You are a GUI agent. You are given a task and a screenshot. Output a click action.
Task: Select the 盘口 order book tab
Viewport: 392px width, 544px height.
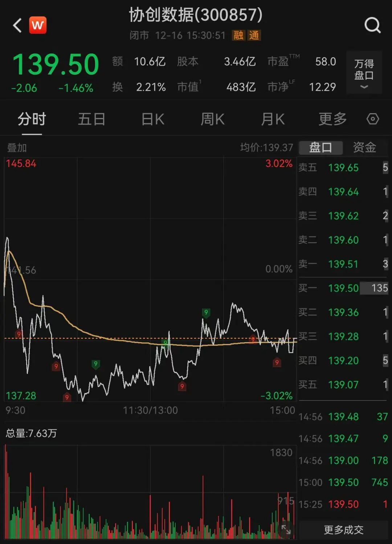point(320,148)
